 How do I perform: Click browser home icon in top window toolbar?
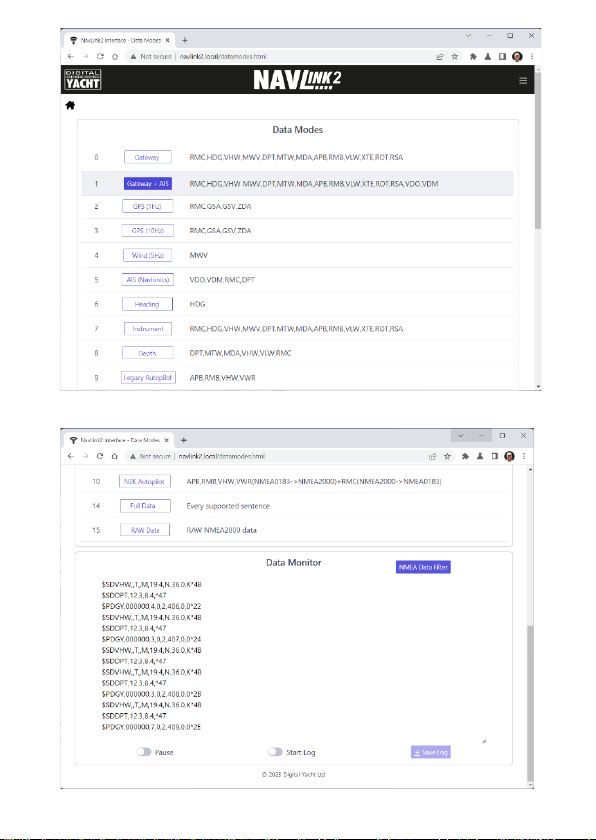point(115,56)
